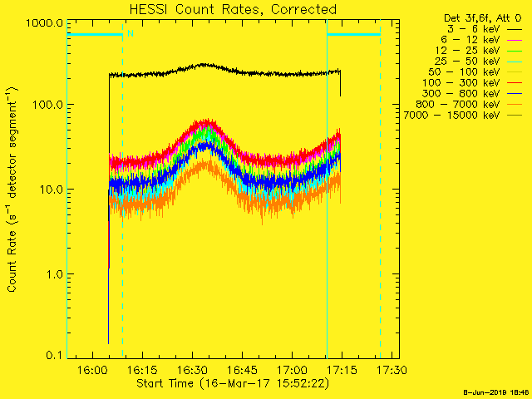Select the '800 - 7000 keV' legend label
Image resolution: width=532 pixels, height=399 pixels.
click(458, 104)
